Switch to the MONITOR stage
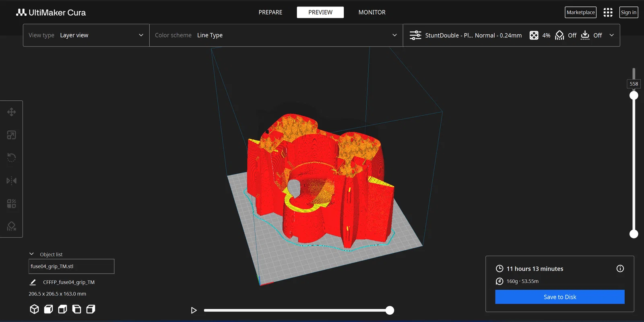Screen dimensions: 644x322 372,12
